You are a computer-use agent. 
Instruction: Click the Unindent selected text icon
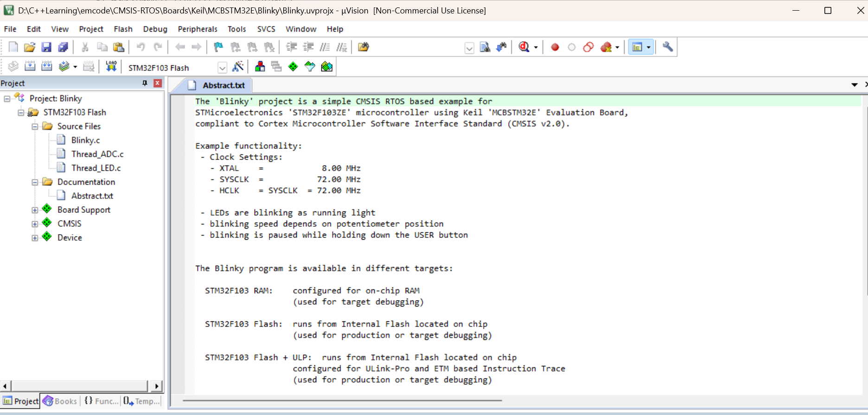tap(308, 47)
